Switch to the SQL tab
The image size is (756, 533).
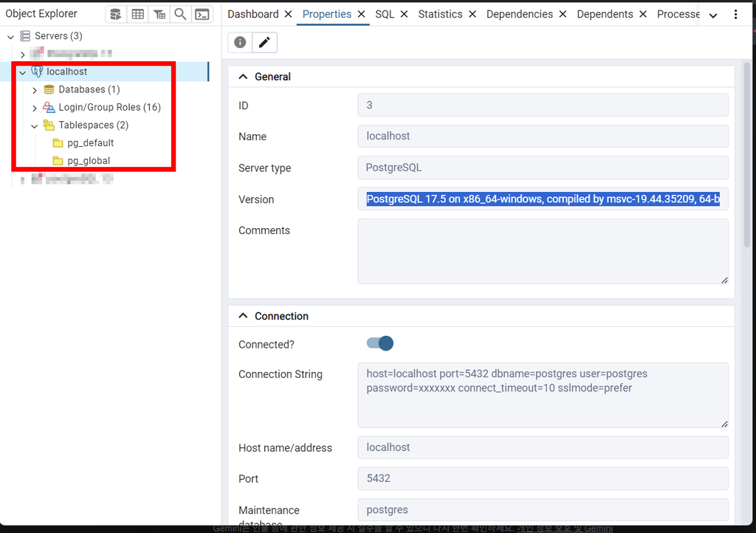[385, 15]
